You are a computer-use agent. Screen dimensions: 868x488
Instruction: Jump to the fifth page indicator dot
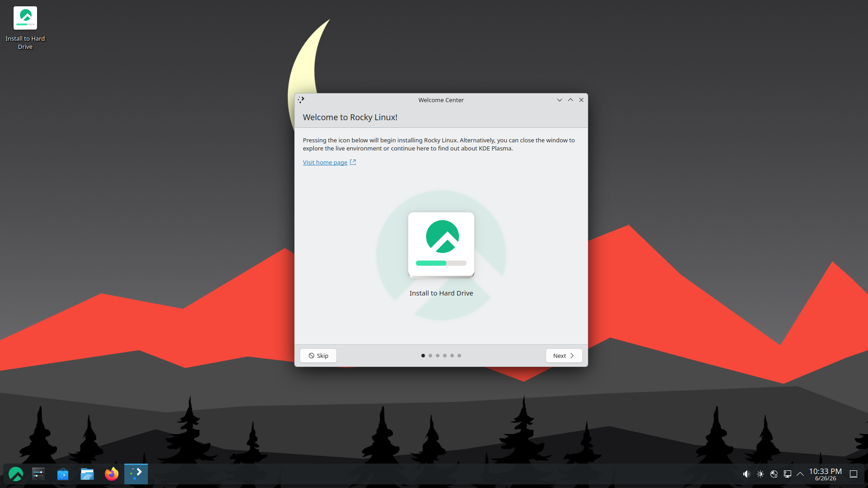(452, 356)
